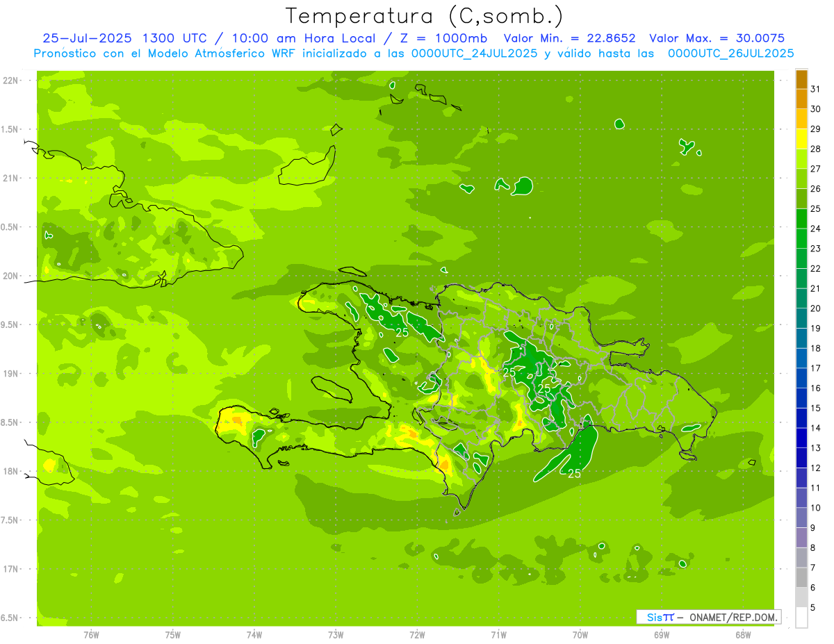The width and height of the screenshot is (834, 644).
Task: Click the "68W" longitude axis label
Action: pyautogui.click(x=742, y=635)
